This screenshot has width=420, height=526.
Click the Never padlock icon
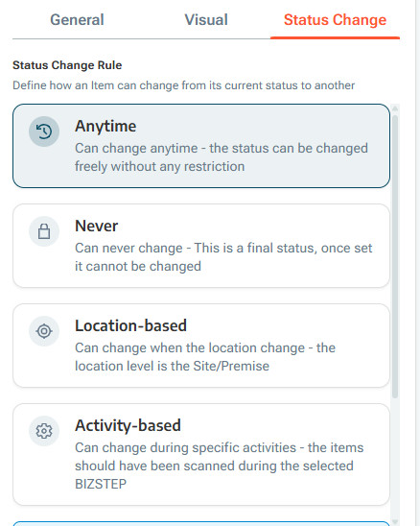point(44,231)
